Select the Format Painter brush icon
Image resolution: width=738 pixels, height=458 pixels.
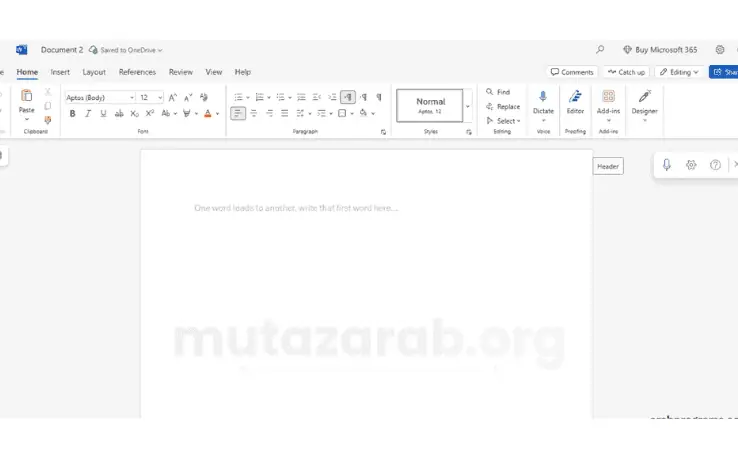pyautogui.click(x=48, y=120)
